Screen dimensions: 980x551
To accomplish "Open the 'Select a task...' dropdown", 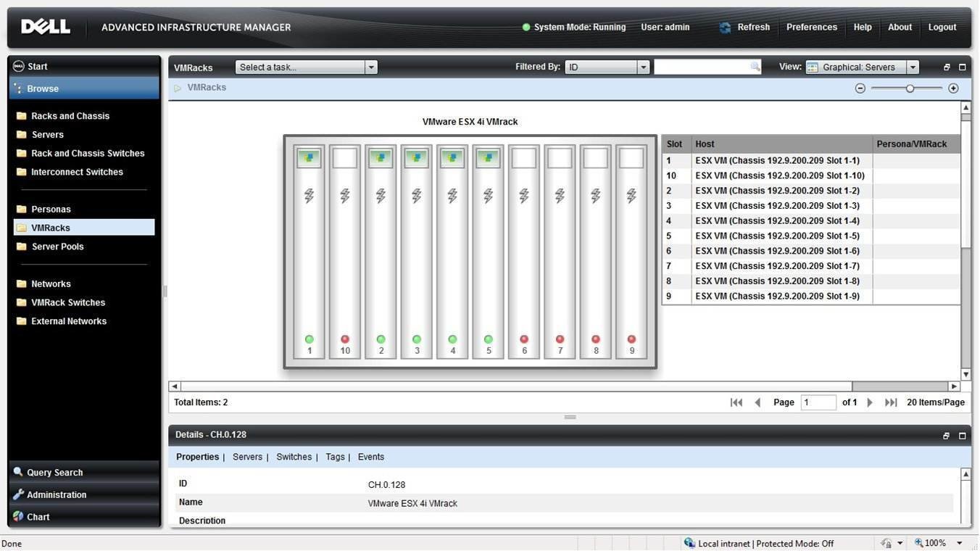I will click(x=306, y=67).
